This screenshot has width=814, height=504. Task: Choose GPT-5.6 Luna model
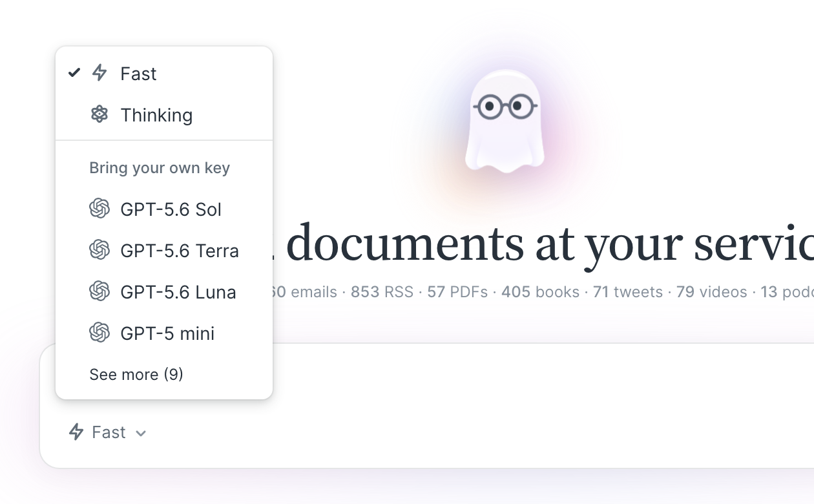pos(164,292)
